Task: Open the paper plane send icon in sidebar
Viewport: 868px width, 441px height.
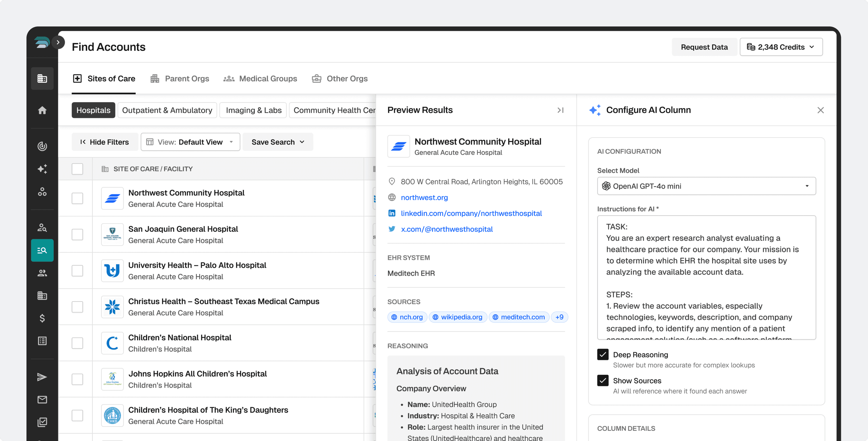Action: 42,377
